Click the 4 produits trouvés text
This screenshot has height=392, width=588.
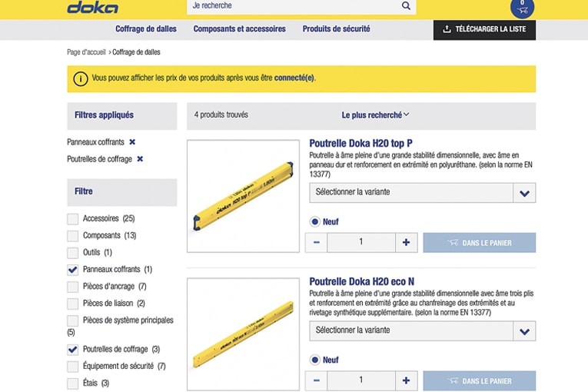point(221,115)
